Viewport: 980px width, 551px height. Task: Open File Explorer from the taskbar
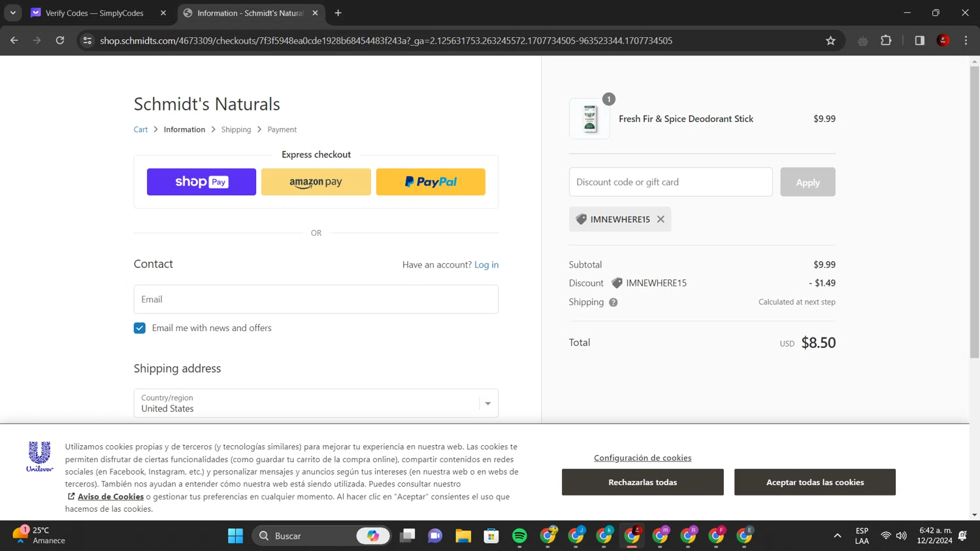(x=463, y=536)
